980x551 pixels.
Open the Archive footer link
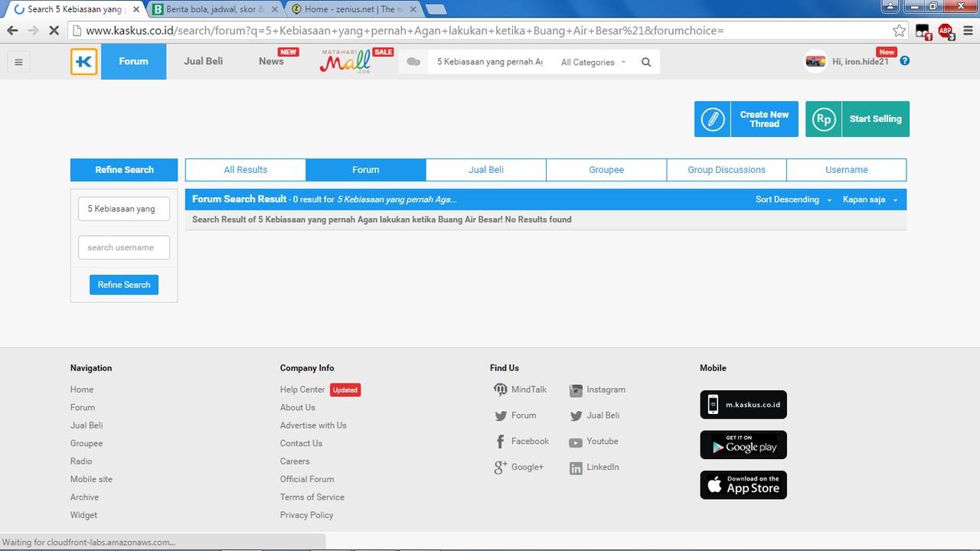click(x=84, y=497)
